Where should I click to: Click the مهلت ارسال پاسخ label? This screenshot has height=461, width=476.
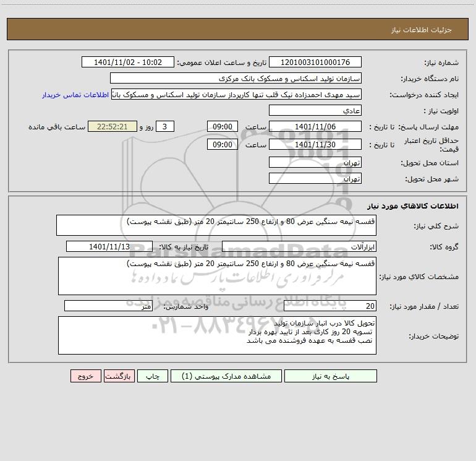point(428,127)
